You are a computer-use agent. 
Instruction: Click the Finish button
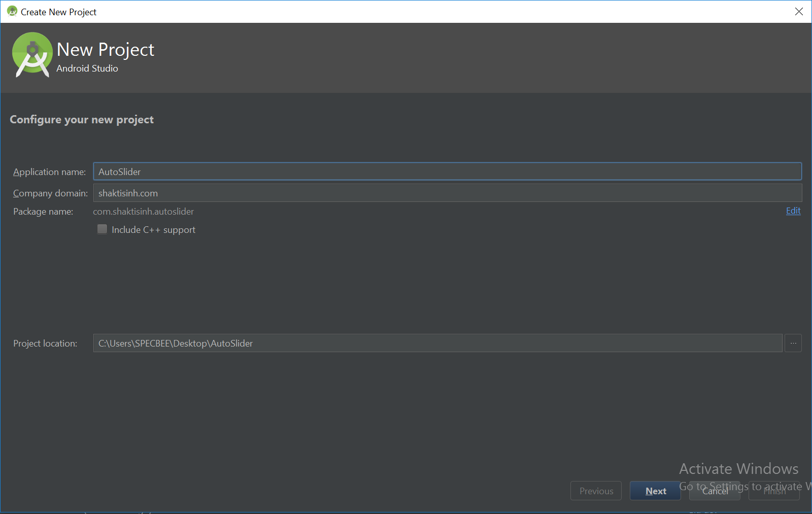tap(774, 491)
